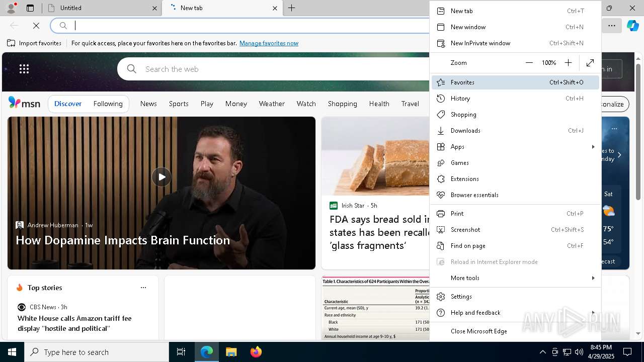Close the New tab tab

pos(275,8)
